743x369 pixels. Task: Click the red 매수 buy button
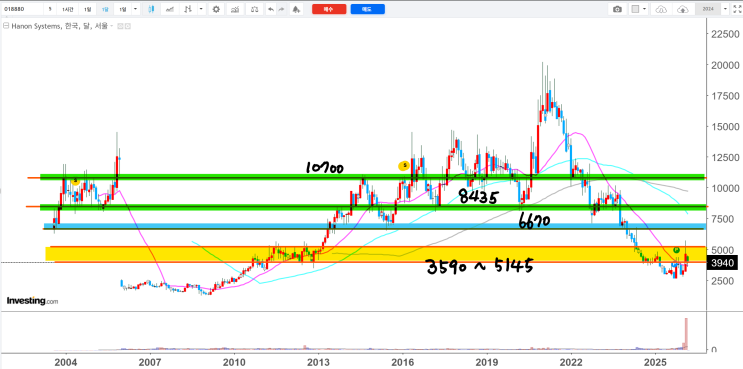[x=329, y=9]
